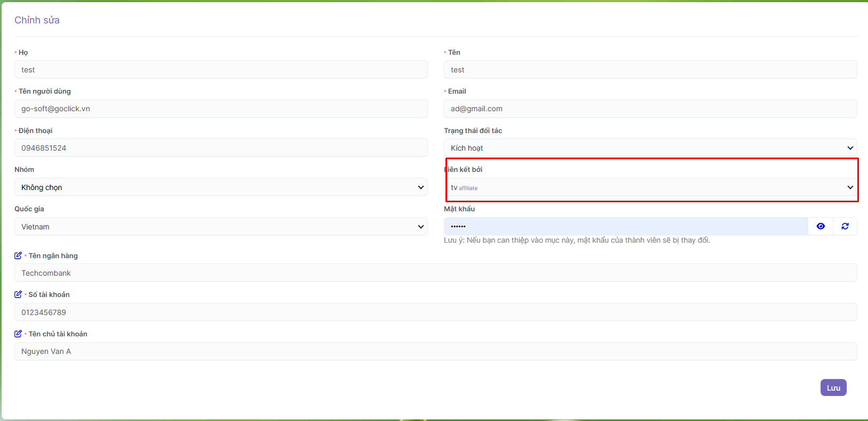Screen dimensions: 868x421
Task: Click the Nguyen Van A account holder field
Action: point(435,351)
